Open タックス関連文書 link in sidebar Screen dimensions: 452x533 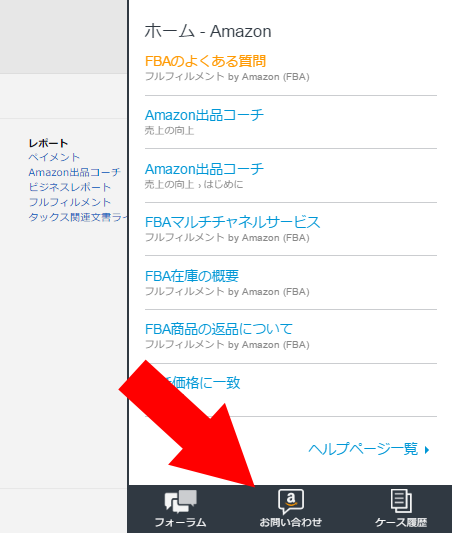[78, 217]
